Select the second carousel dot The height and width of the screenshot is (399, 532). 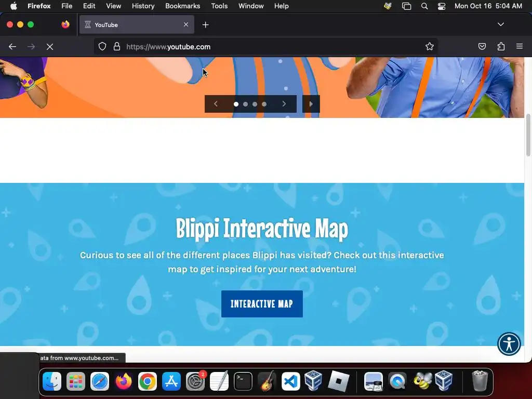tap(245, 104)
